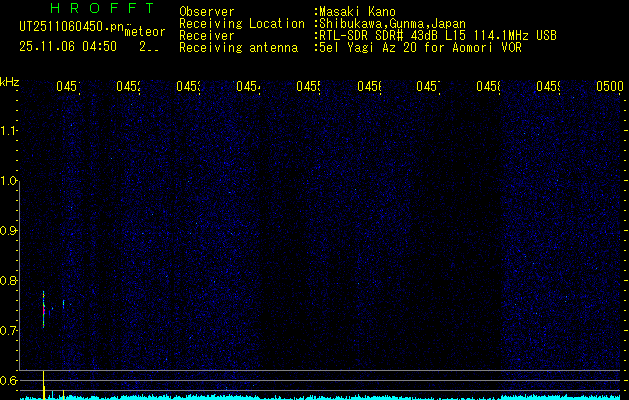
Task: Click the 1.0 kHz axis label
Action: pyautogui.click(x=8, y=181)
